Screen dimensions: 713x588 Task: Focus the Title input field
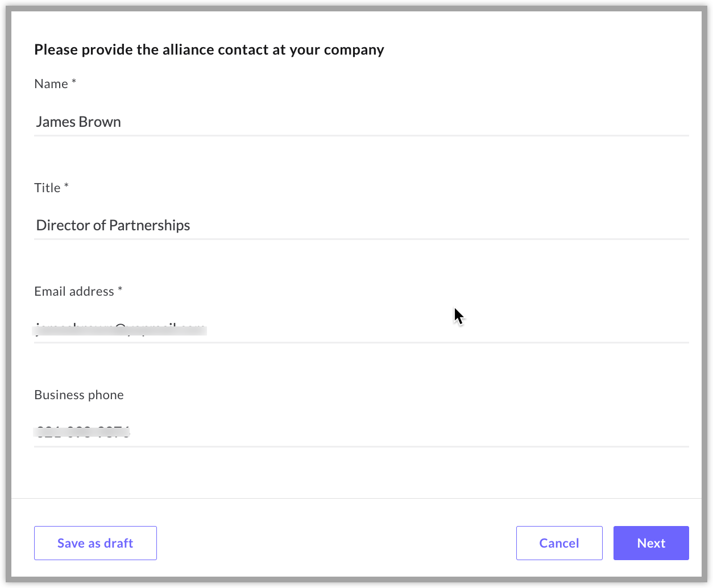pyautogui.click(x=362, y=225)
